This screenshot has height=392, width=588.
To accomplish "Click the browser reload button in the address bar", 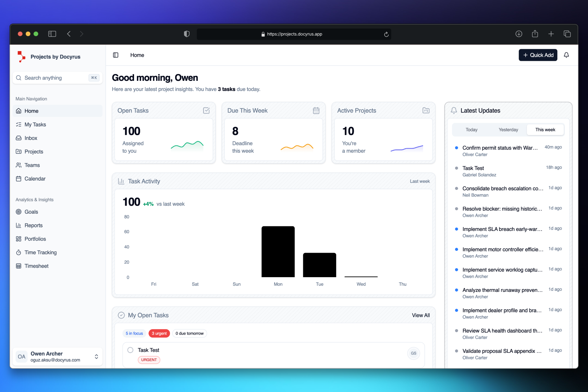I will pos(386,34).
